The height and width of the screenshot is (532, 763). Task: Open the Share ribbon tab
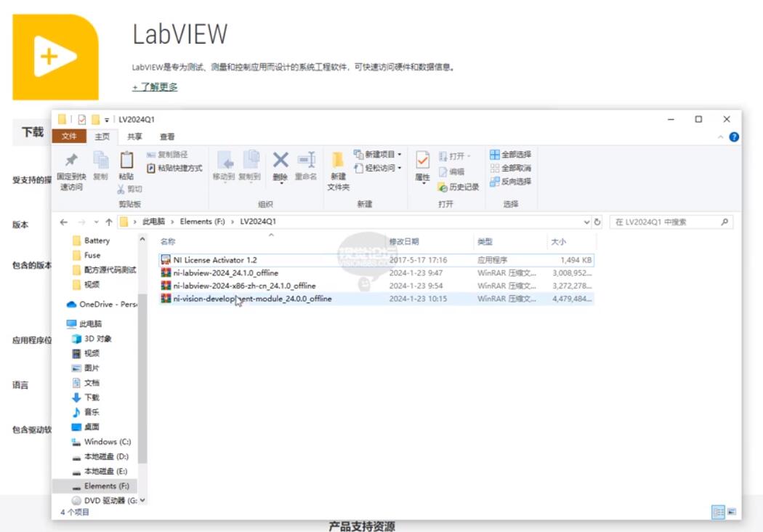[135, 137]
